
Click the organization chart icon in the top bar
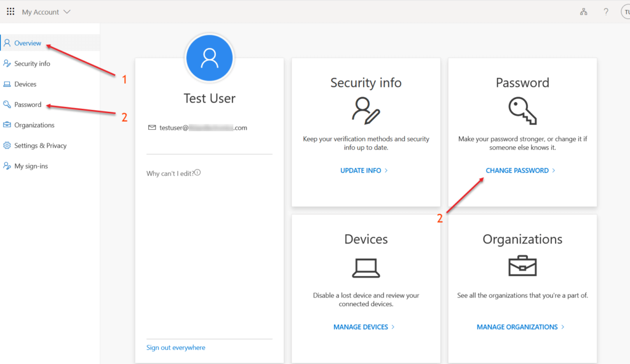click(x=583, y=11)
